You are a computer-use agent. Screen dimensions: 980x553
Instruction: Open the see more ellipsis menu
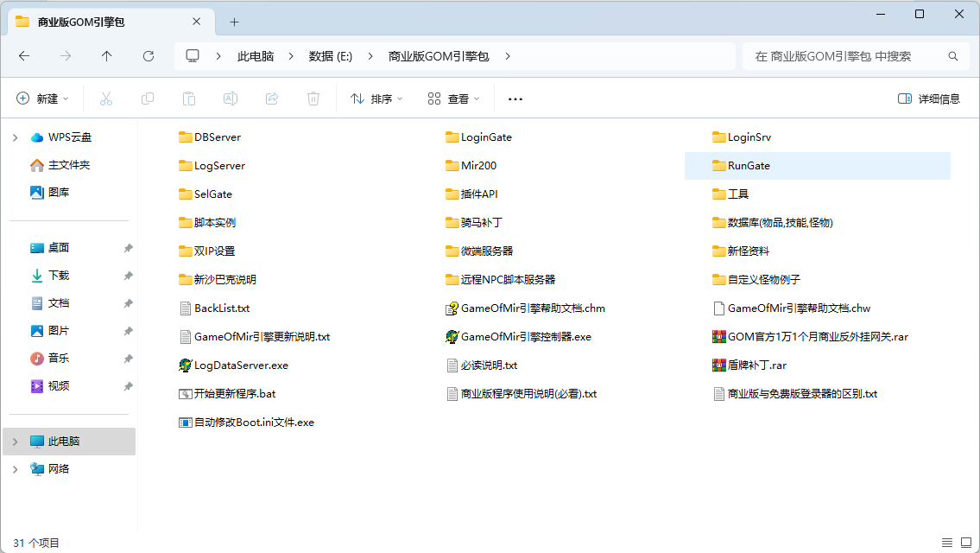coord(515,99)
